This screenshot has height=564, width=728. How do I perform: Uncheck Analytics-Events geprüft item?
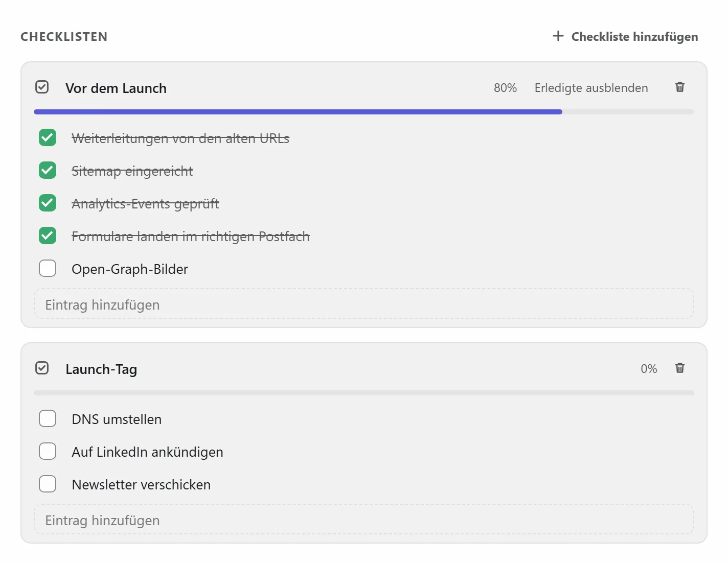coord(48,203)
